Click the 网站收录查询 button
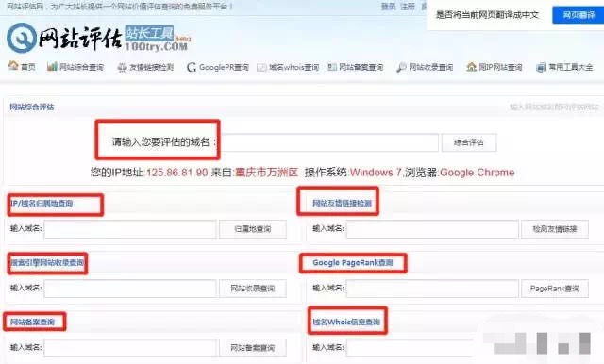Image resolution: width=604 pixels, height=364 pixels. [x=253, y=289]
